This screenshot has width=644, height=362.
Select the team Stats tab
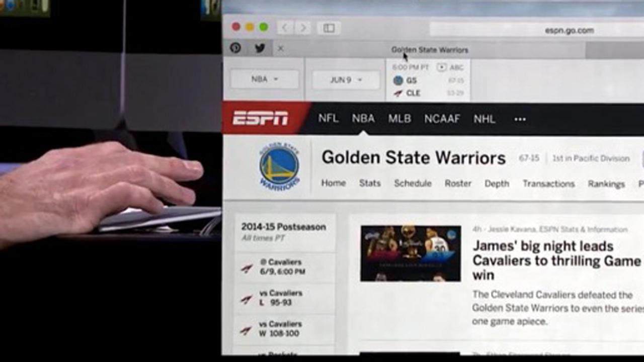[370, 183]
